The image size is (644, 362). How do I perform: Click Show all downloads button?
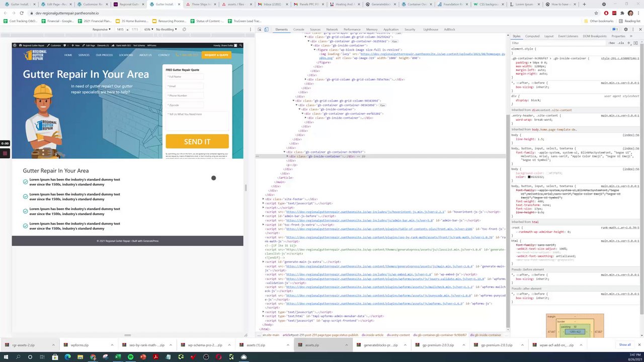coord(625,345)
